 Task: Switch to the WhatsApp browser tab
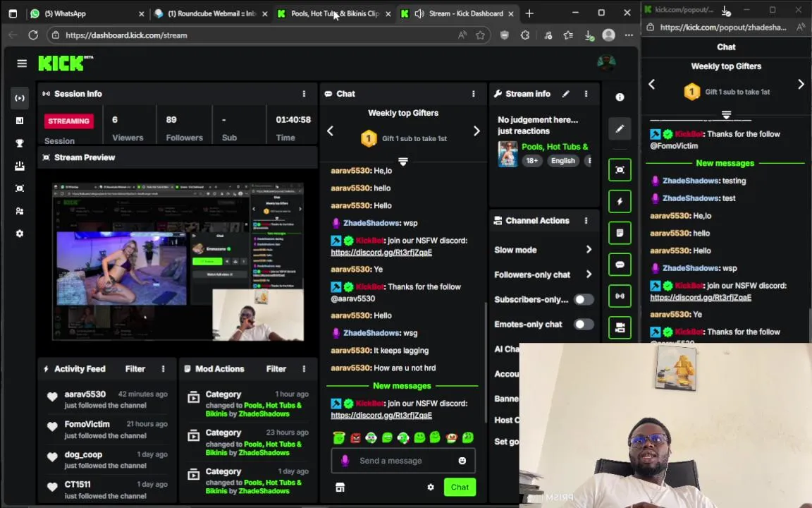[85, 14]
